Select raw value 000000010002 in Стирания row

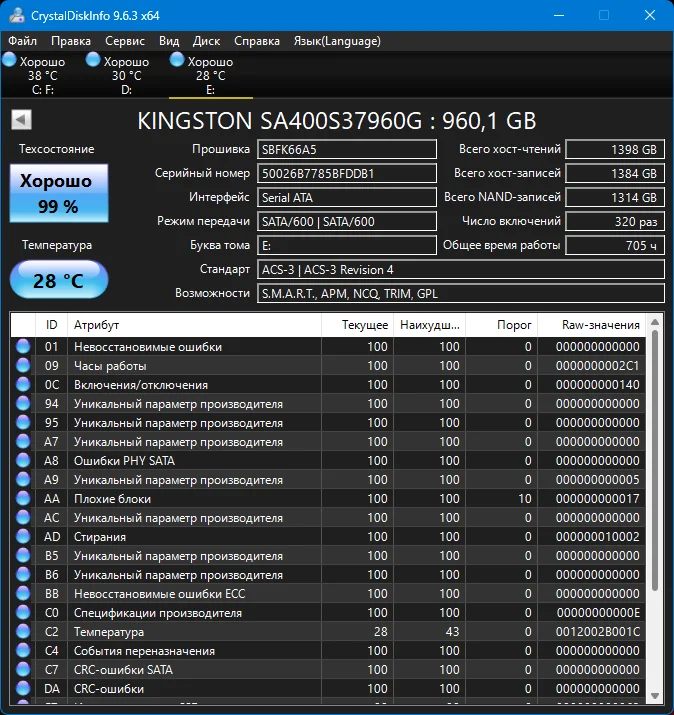[598, 537]
